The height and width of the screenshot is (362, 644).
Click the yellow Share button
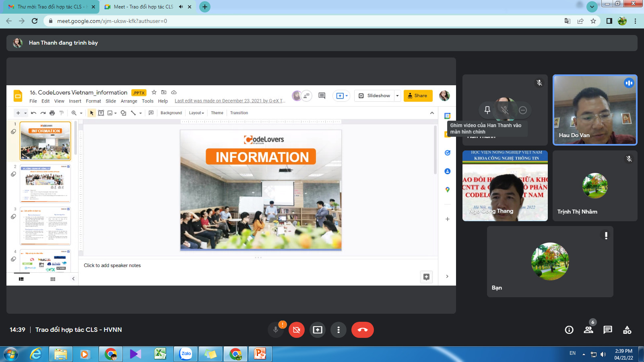pyautogui.click(x=418, y=96)
